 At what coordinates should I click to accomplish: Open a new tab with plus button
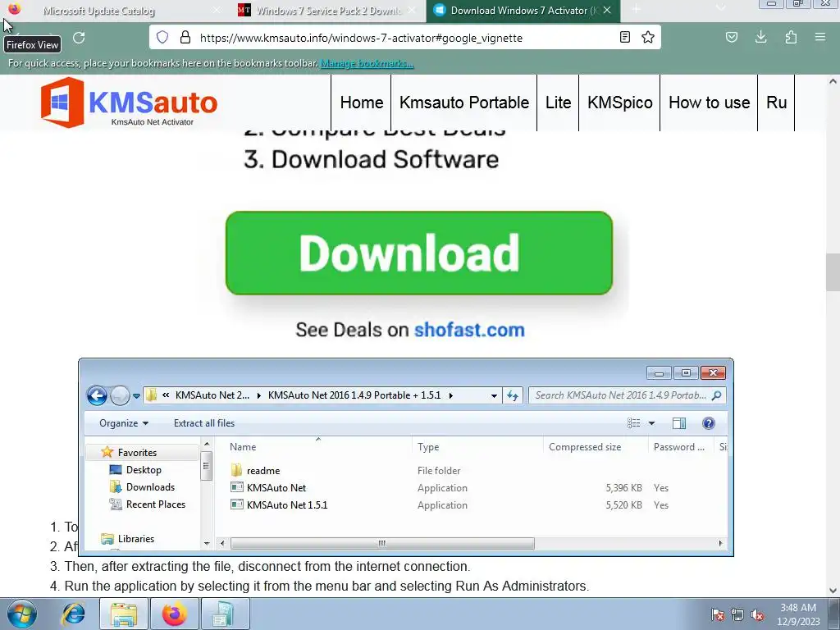(x=636, y=9)
